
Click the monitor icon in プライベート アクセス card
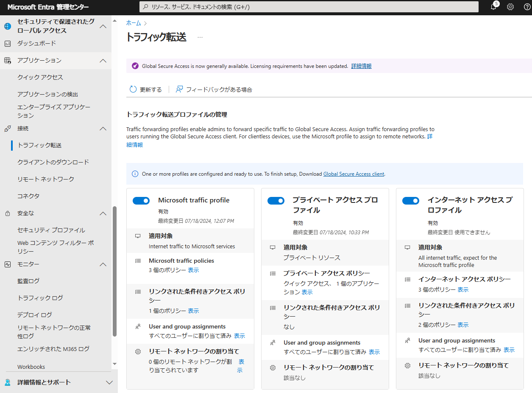pyautogui.click(x=273, y=247)
